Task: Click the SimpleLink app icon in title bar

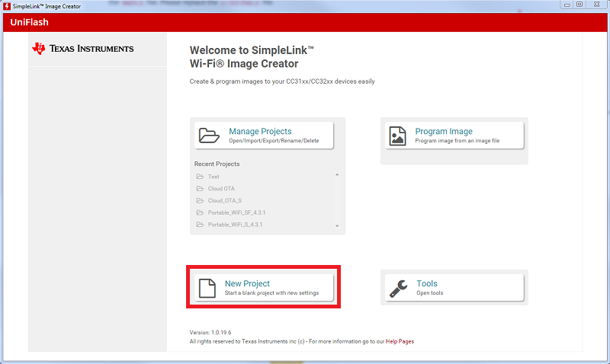Action: (x=6, y=5)
